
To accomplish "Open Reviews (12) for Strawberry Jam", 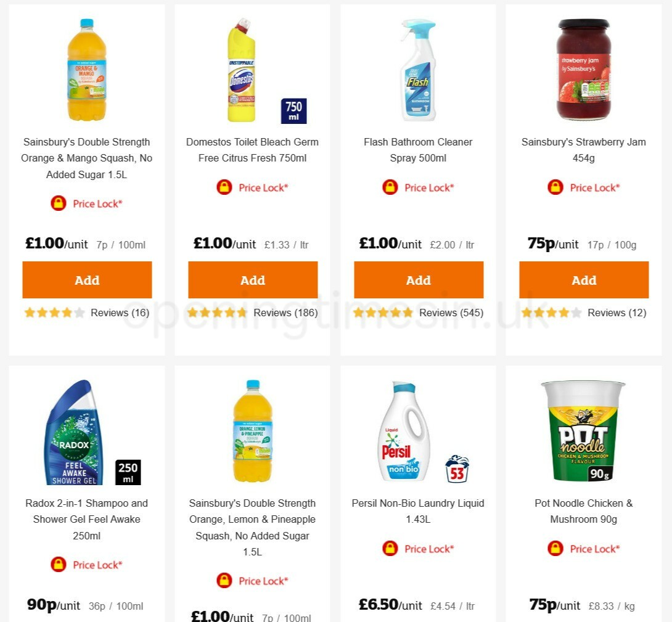I will (617, 313).
